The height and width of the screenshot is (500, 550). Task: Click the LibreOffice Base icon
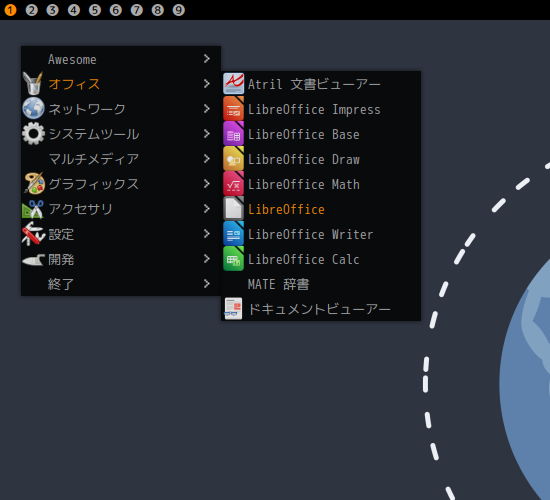click(x=234, y=134)
